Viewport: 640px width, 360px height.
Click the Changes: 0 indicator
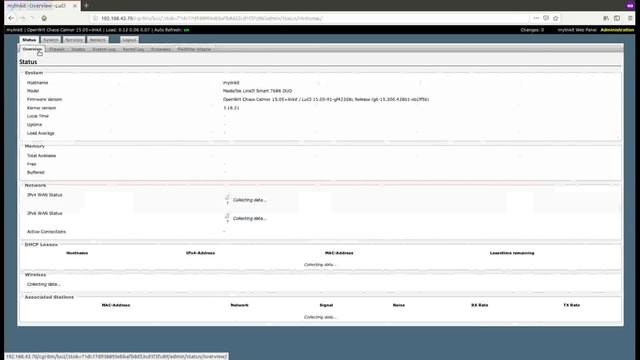pos(532,30)
